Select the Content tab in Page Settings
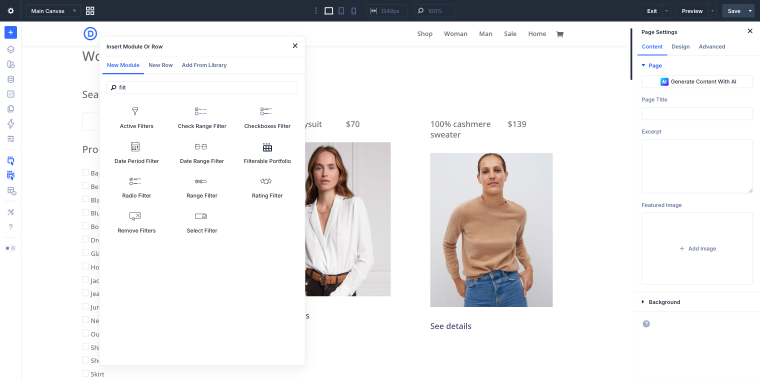 click(x=652, y=47)
